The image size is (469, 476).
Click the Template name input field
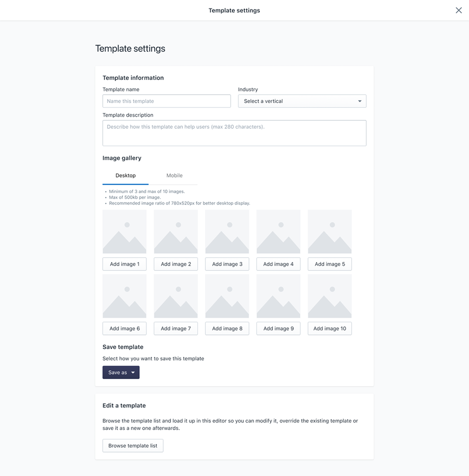click(166, 101)
